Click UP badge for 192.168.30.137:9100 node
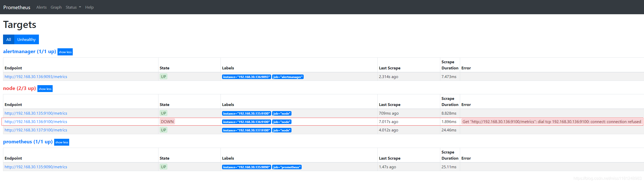The image size is (644, 183). 164,130
